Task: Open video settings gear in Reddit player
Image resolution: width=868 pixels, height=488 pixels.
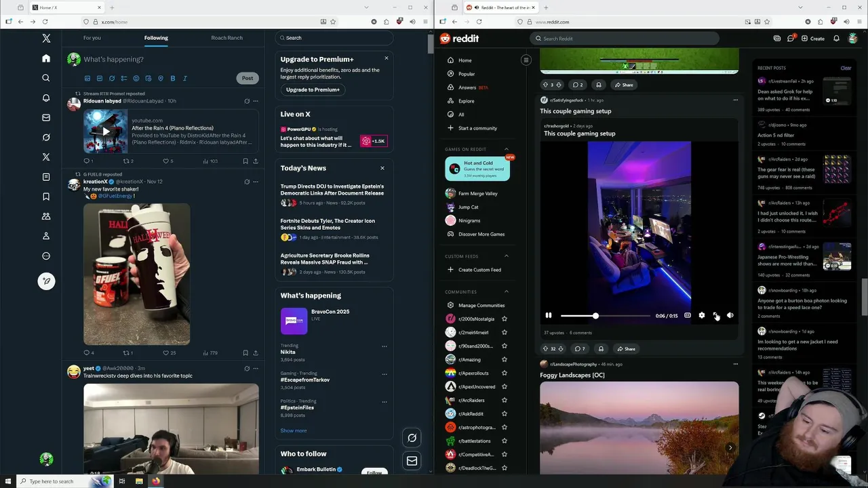Action: [x=702, y=315]
